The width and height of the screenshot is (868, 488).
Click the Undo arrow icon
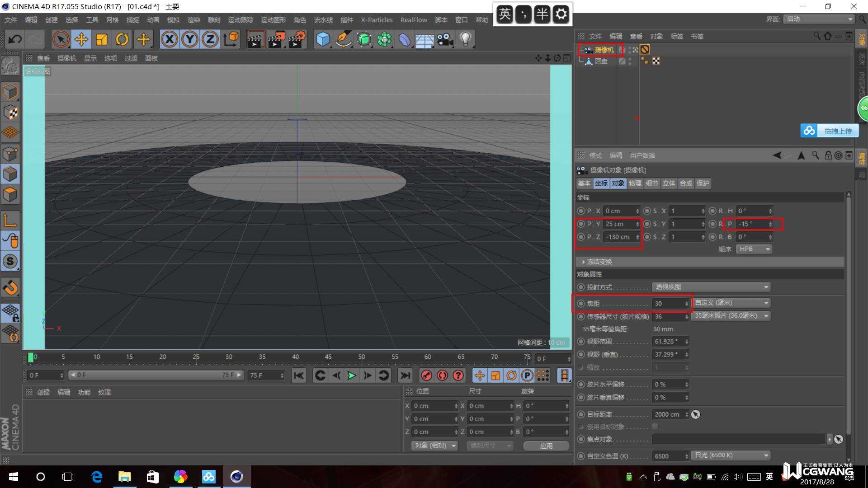click(15, 40)
